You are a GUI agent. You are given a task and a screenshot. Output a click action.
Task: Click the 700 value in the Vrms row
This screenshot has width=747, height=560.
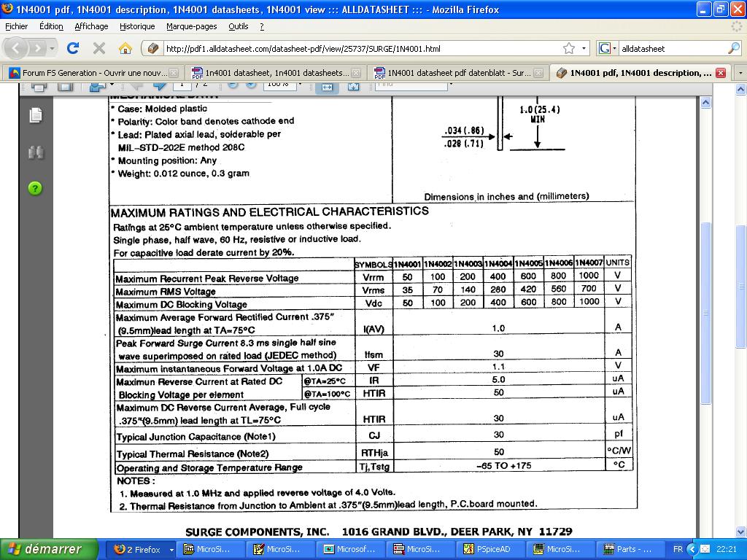(589, 288)
